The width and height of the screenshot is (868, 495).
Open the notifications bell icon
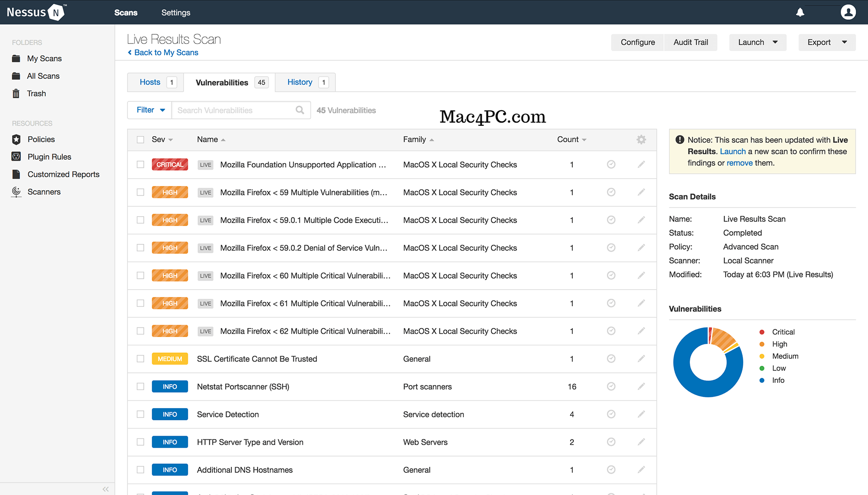click(800, 12)
